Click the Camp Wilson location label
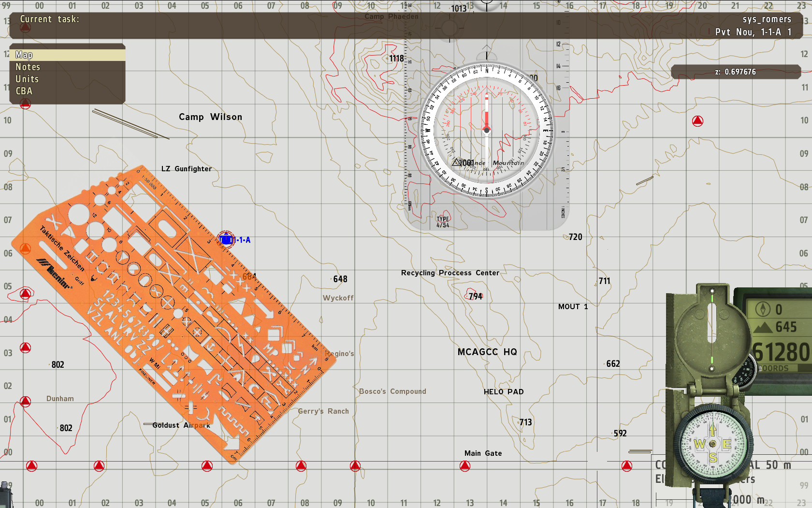Viewport: 812px width, 508px height. coord(210,117)
